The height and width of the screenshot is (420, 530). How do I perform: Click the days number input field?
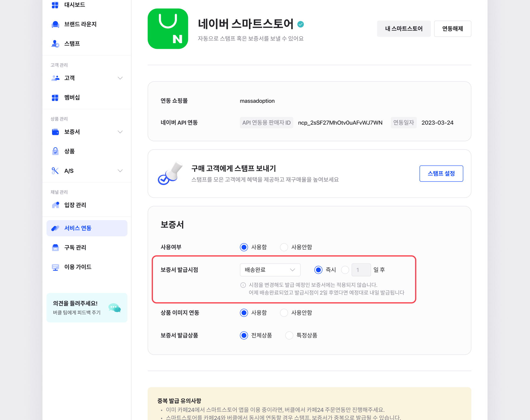[x=361, y=270]
